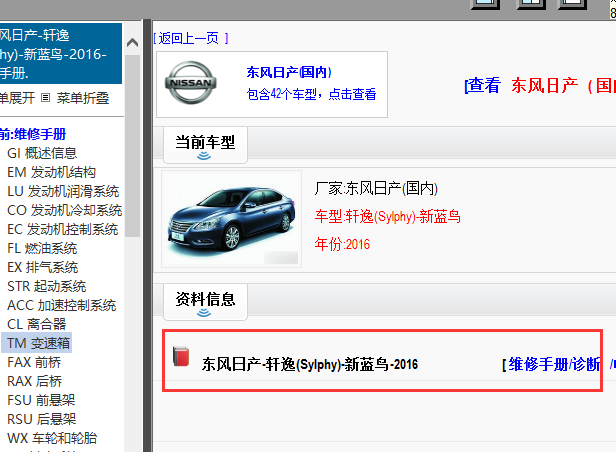This screenshot has height=452, width=616.
Task: Click the sidebar vertical scrollbar thumb
Action: coord(133,146)
